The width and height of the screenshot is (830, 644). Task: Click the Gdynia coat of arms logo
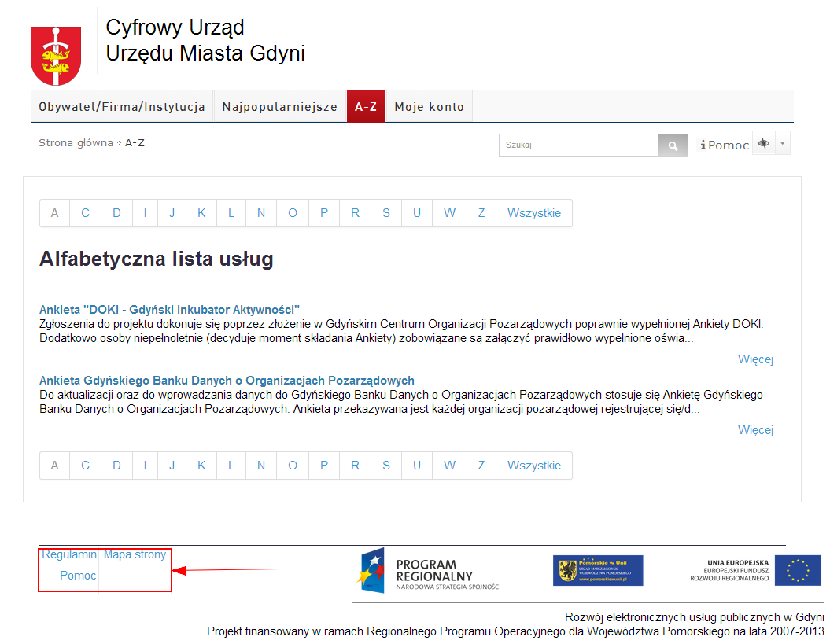[x=56, y=55]
